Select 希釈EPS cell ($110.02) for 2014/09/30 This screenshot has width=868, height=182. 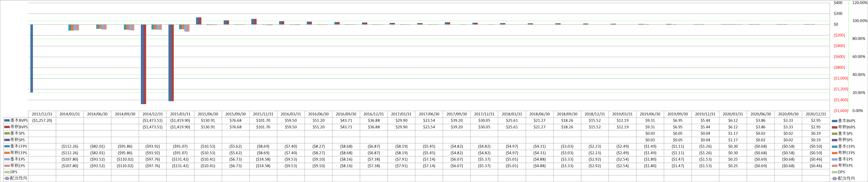click(x=125, y=165)
